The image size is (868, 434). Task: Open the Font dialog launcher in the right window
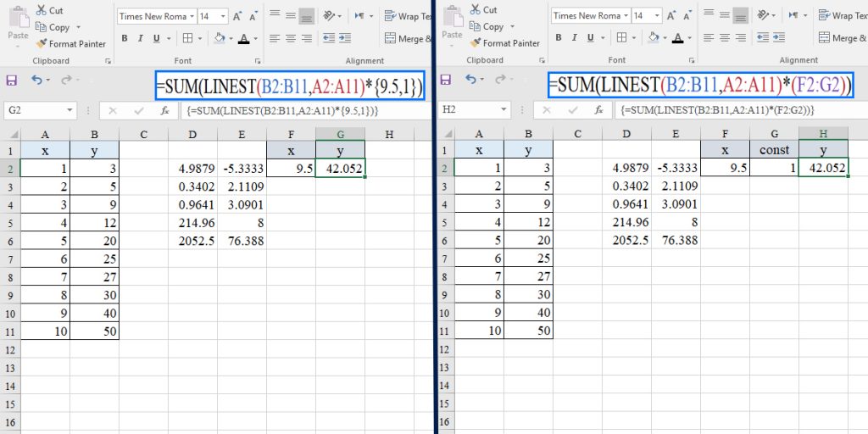[x=692, y=60]
